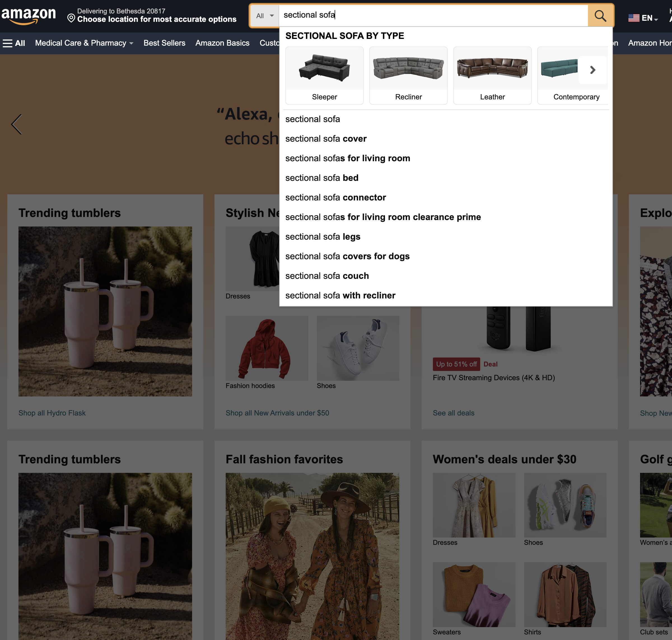Image resolution: width=672 pixels, height=640 pixels.
Task: Advance sofa types with the right chevron
Action: coord(592,70)
